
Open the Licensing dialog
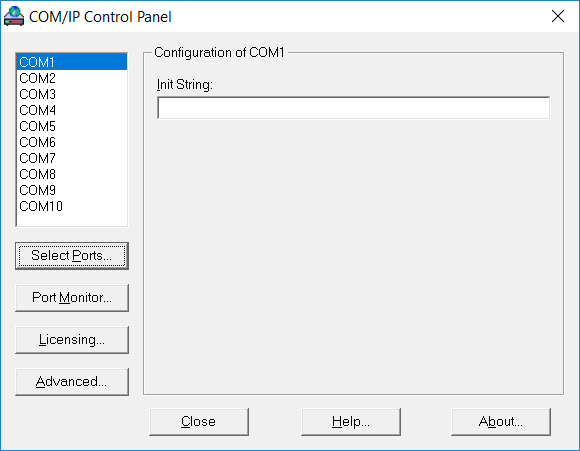tap(72, 340)
